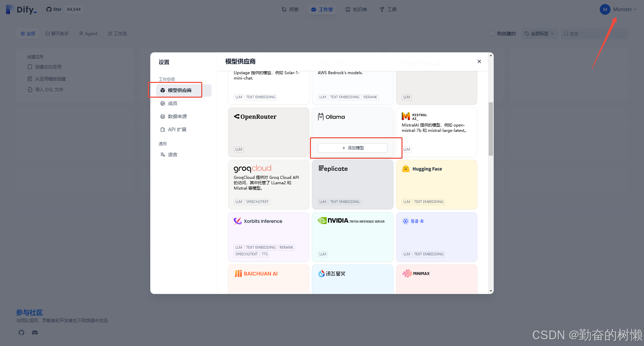644x346 pixels.
Task: Select the 聊天助手 filter tab
Action: click(57, 34)
